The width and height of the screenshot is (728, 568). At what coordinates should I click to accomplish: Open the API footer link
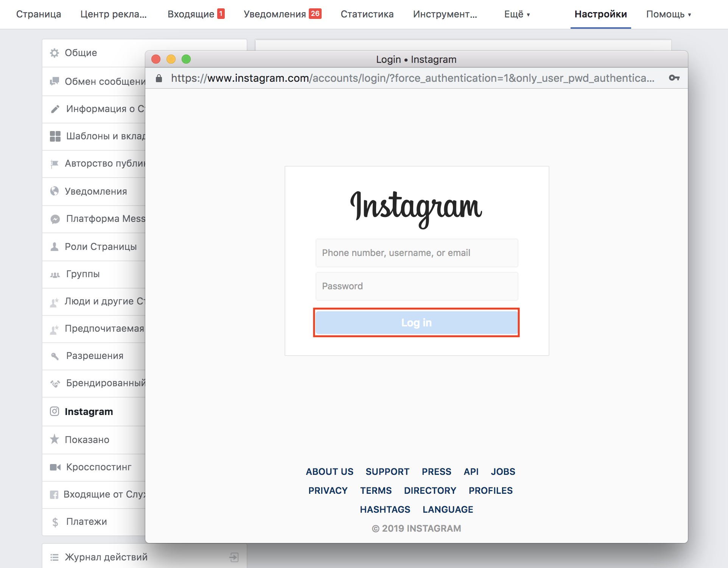(x=471, y=471)
